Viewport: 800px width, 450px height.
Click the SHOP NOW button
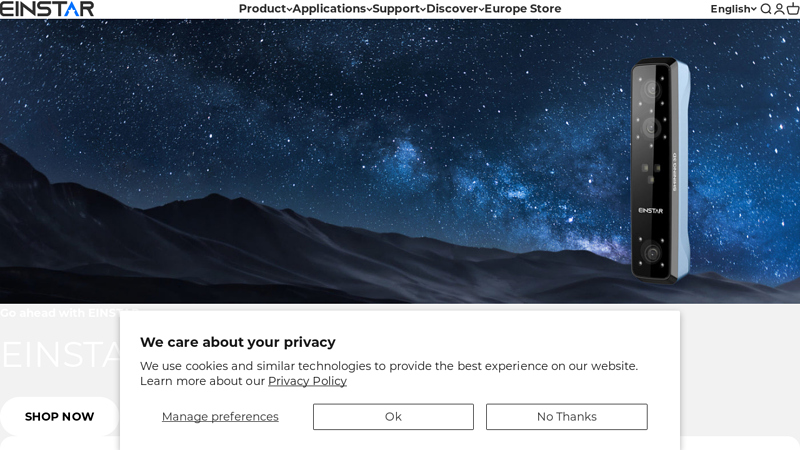tap(59, 416)
